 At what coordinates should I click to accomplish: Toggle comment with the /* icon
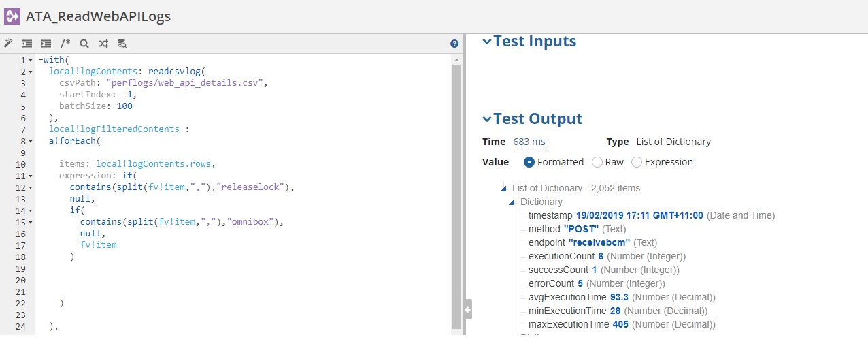click(65, 44)
